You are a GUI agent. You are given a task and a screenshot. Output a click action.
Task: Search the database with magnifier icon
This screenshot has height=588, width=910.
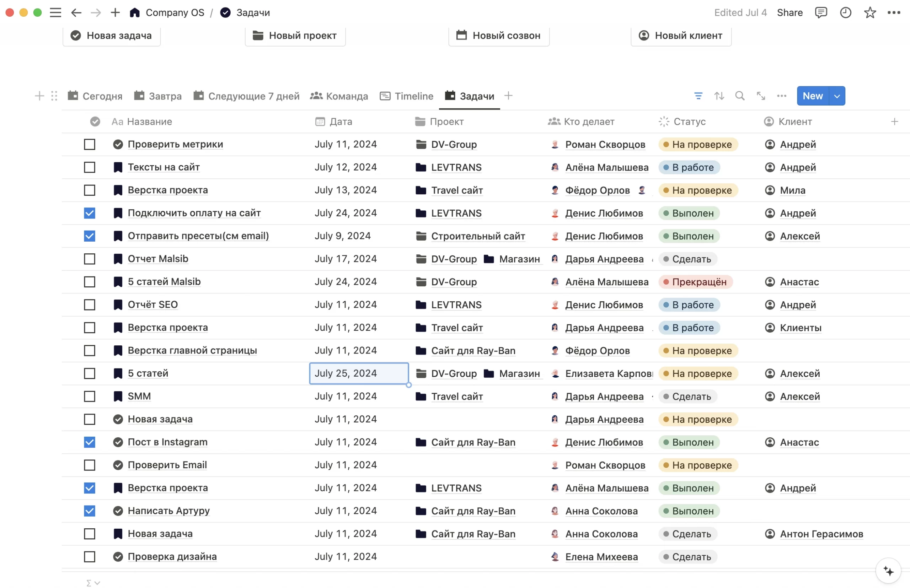(740, 96)
